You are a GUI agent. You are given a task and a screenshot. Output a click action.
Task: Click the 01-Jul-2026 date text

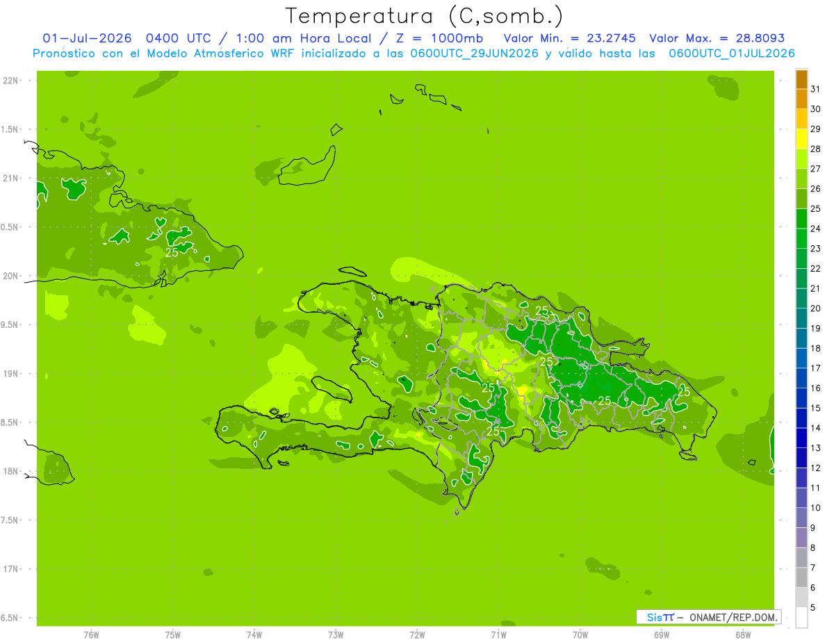87,38
